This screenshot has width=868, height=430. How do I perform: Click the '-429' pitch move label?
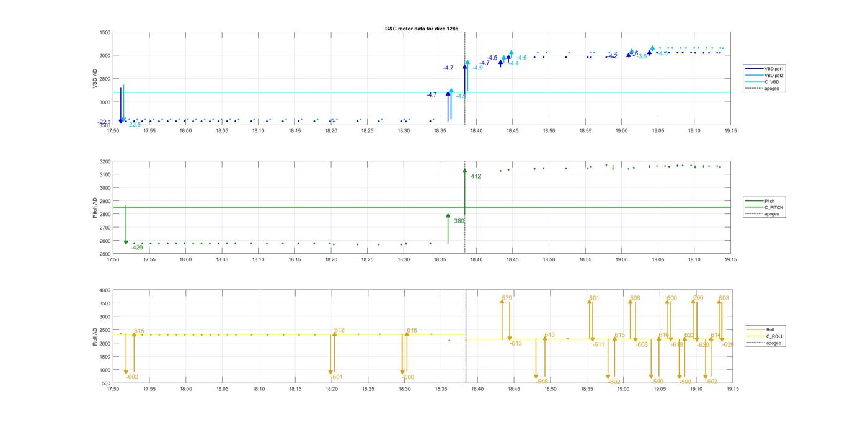click(136, 248)
